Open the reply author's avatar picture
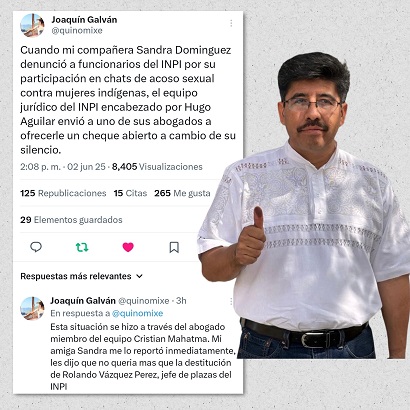410x410 pixels. pyautogui.click(x=32, y=308)
